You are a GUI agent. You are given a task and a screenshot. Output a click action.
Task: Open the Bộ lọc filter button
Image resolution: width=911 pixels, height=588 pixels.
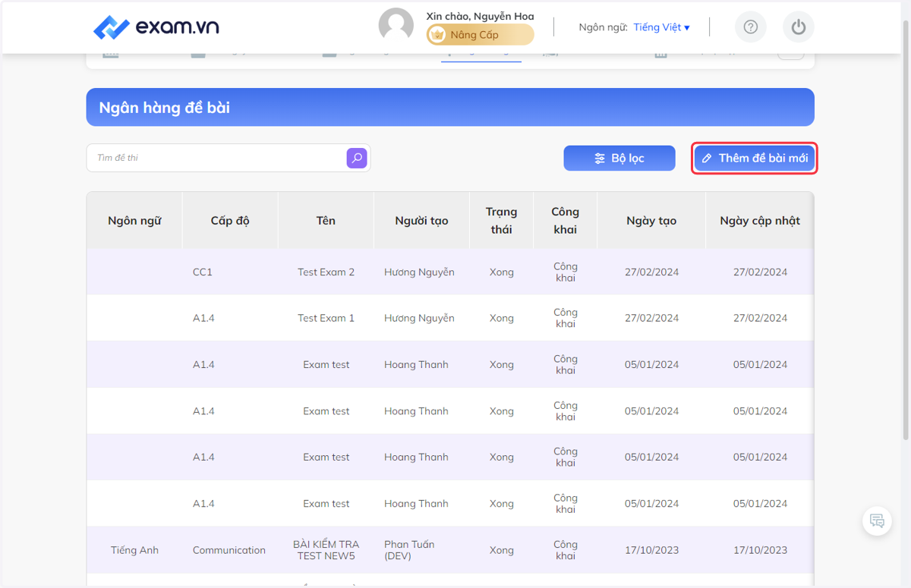(619, 158)
